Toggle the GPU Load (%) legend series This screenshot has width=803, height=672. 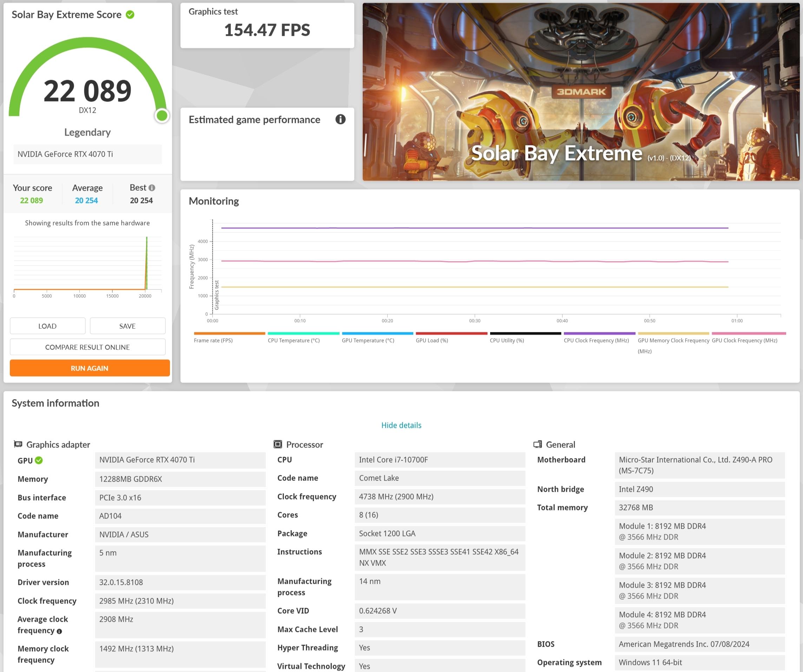point(432,340)
